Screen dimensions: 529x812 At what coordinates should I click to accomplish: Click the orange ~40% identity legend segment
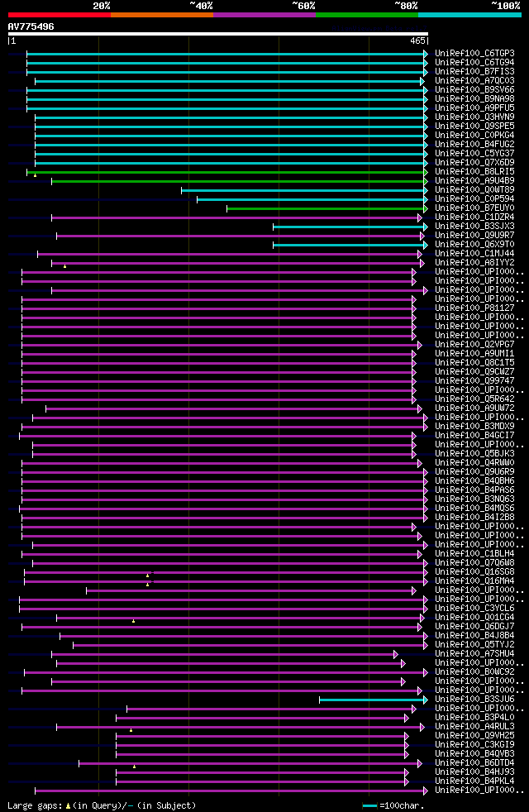tap(162, 15)
